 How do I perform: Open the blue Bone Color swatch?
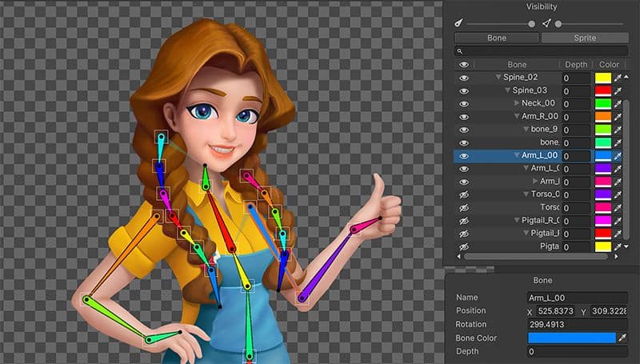click(571, 338)
